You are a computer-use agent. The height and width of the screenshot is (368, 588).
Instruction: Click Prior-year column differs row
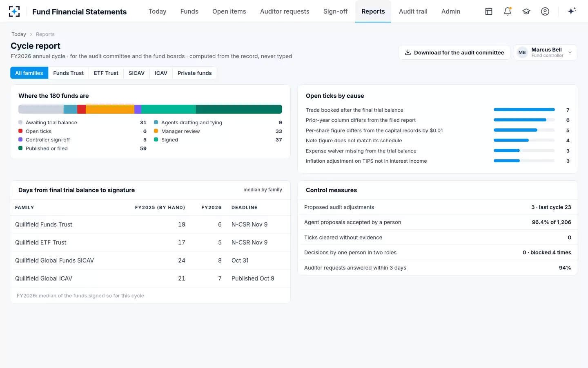coord(438,120)
